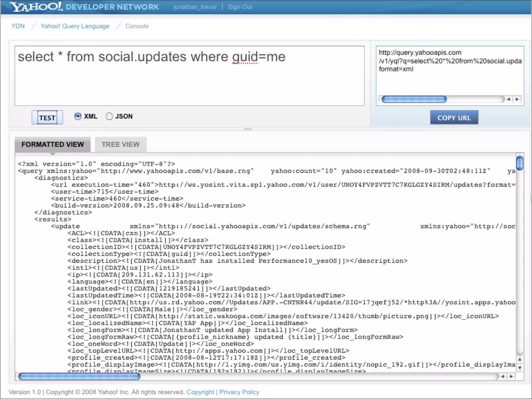Click the <collectionID> line

coord(207,247)
